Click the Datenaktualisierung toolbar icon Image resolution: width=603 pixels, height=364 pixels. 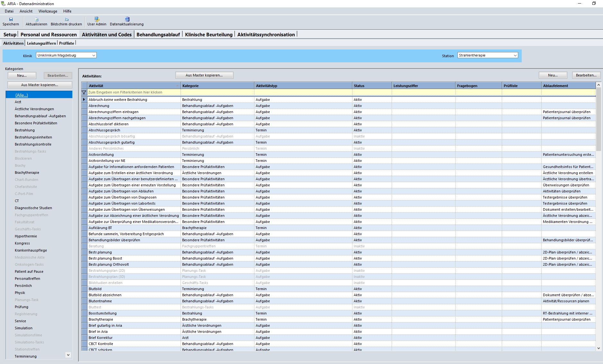127,19
